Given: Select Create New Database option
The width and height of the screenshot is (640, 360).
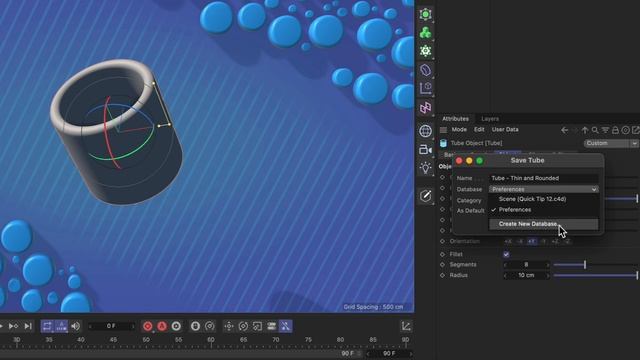Looking at the screenshot, I should tap(544, 224).
